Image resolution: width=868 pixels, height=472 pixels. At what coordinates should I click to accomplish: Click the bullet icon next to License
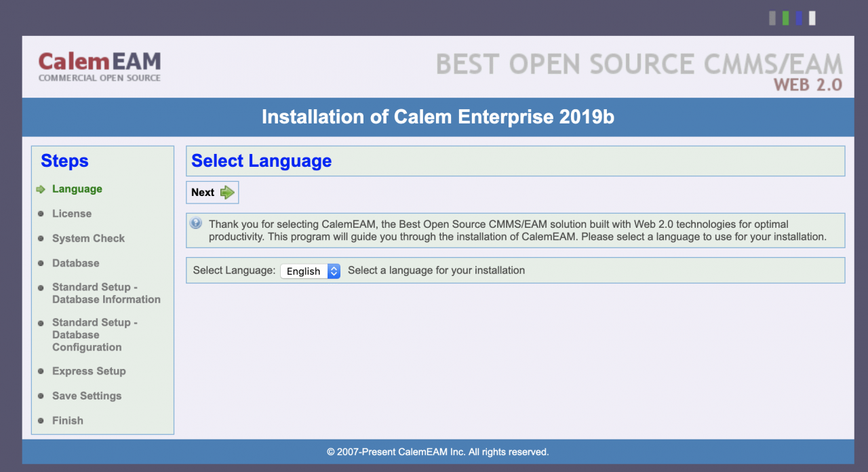tap(41, 214)
